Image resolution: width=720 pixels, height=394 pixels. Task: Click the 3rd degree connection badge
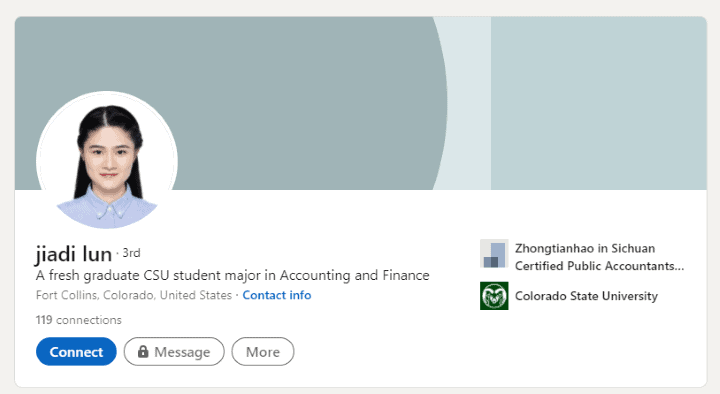[x=131, y=253]
